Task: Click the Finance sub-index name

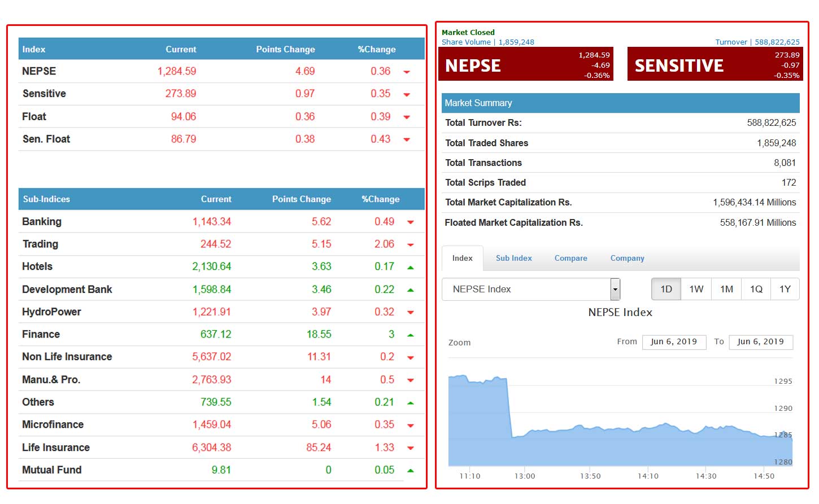Action: pyautogui.click(x=41, y=334)
